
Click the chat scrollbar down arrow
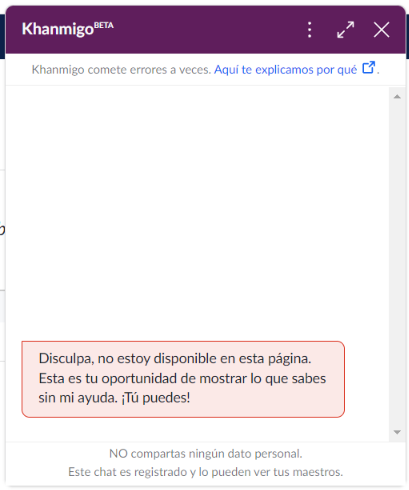tap(397, 432)
